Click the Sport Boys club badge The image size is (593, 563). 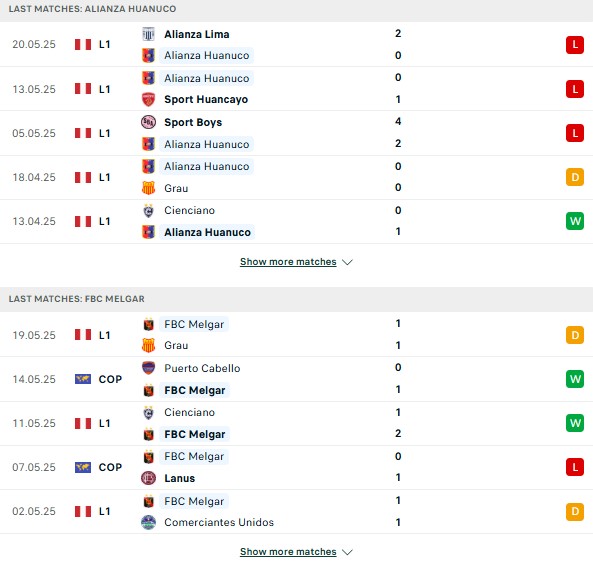coord(148,122)
